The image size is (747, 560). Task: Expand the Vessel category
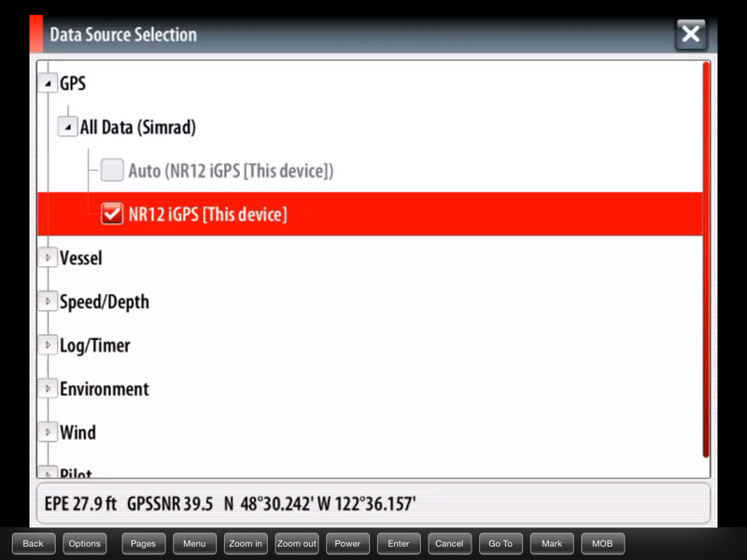48,259
